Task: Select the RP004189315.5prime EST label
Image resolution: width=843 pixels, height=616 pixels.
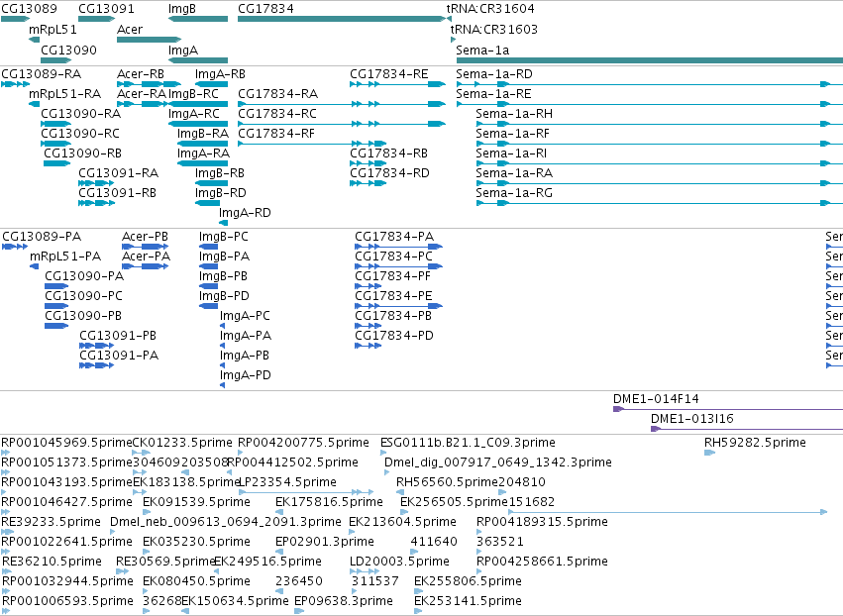Action: click(542, 522)
